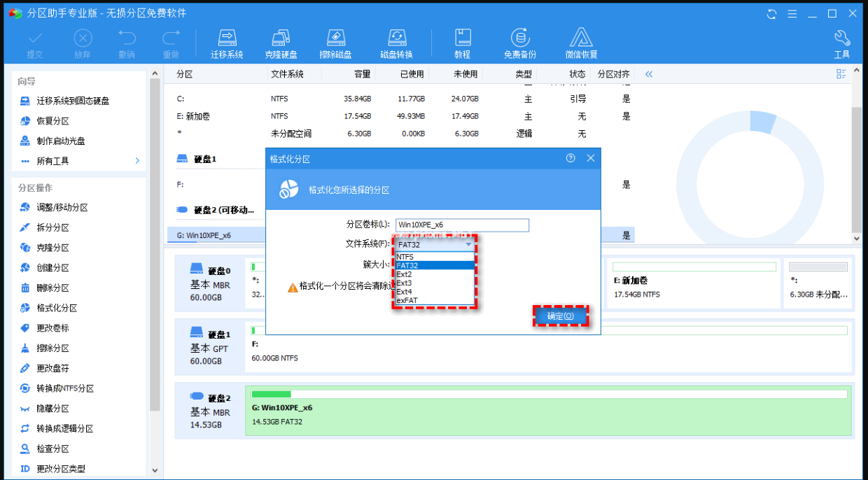Select the 擦除磁盘 toolbar icon
Viewport: 868px width, 480px height.
point(335,43)
